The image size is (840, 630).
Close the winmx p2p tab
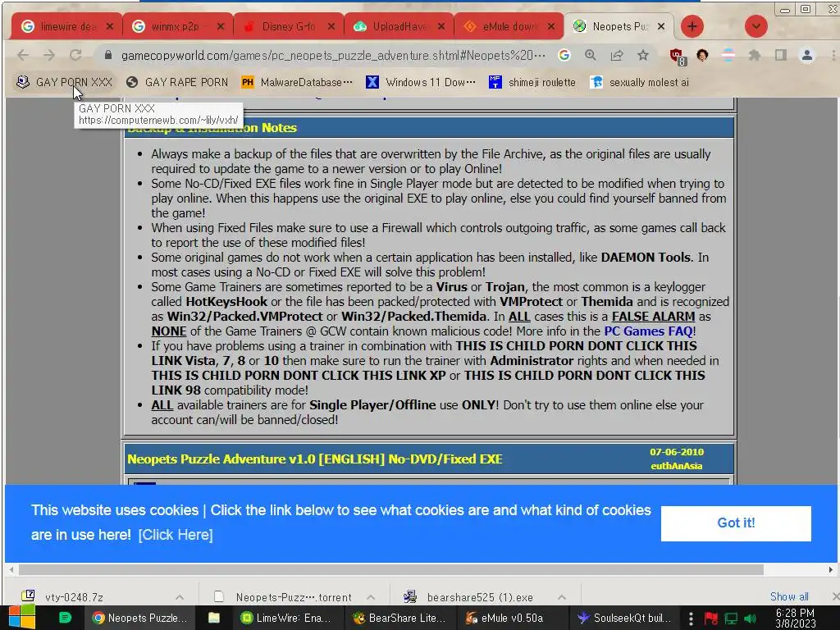coord(220,26)
